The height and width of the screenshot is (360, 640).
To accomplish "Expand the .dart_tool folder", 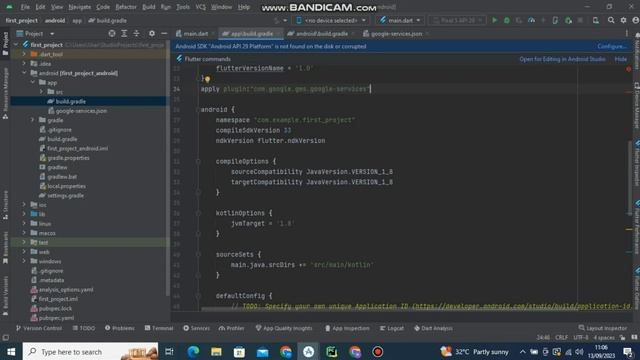I will point(24,54).
